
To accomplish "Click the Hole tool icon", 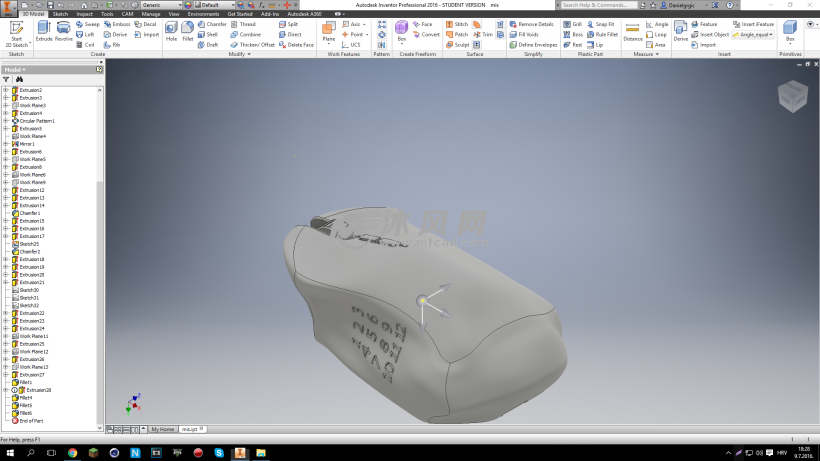I will [171, 30].
